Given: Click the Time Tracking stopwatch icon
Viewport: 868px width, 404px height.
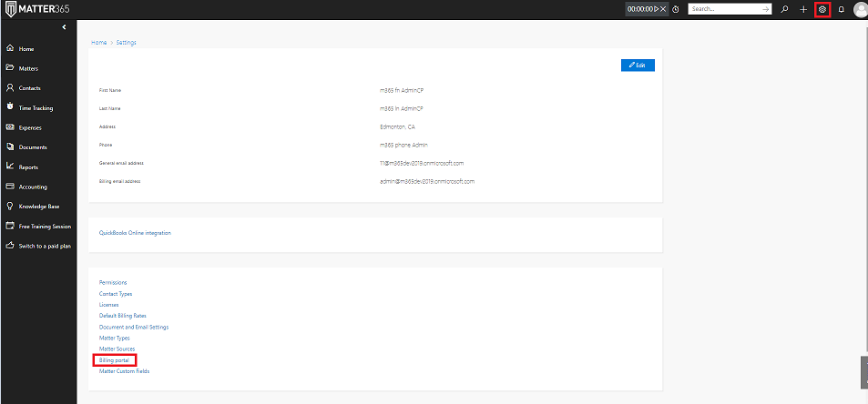Looking at the screenshot, I should point(9,107).
